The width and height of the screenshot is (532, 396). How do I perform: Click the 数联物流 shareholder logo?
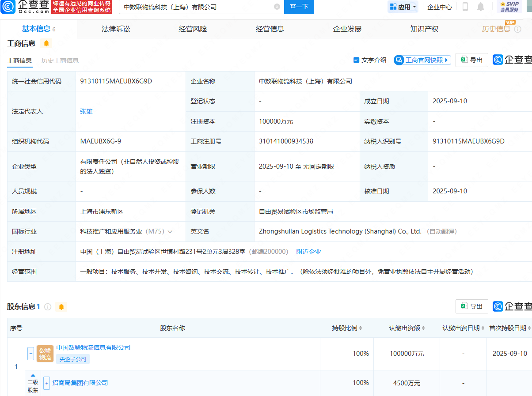point(45,354)
